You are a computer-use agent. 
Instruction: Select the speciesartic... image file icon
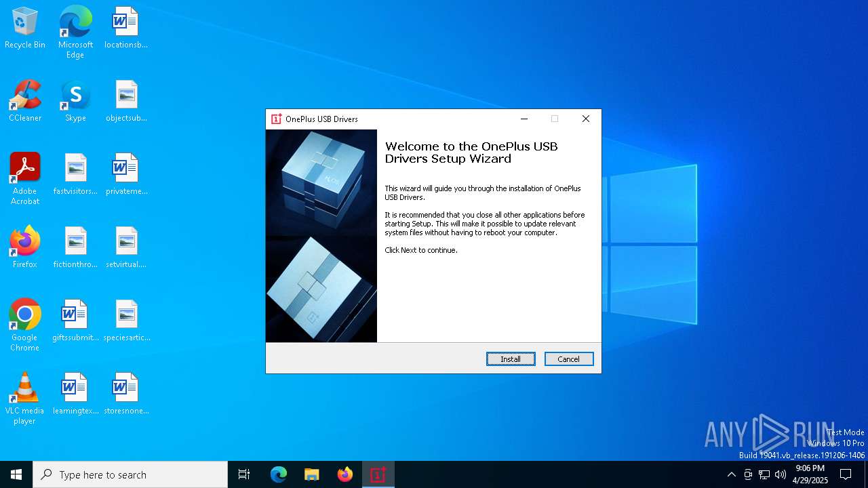[x=126, y=321]
